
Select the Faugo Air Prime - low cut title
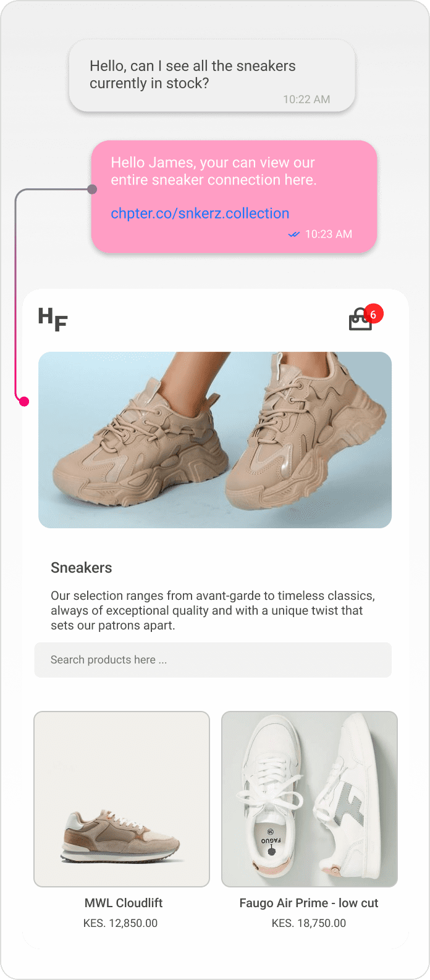coord(309,903)
